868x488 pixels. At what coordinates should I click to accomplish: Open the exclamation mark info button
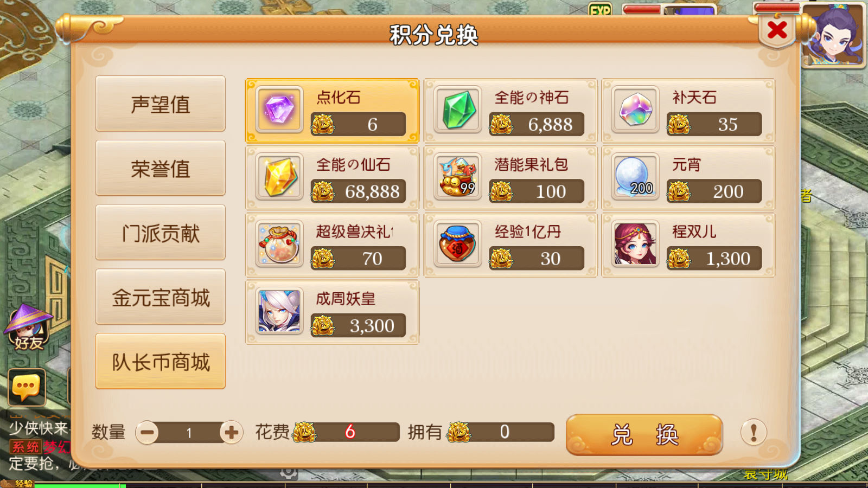pyautogui.click(x=754, y=433)
